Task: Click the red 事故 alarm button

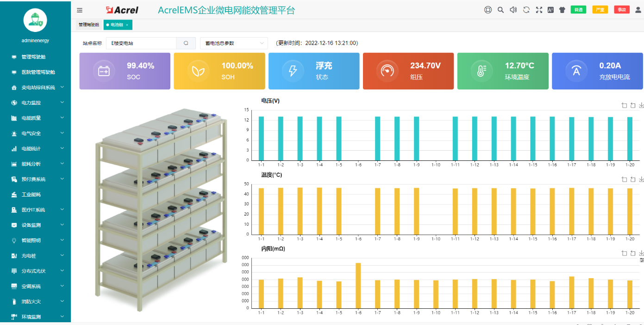Action: click(621, 10)
